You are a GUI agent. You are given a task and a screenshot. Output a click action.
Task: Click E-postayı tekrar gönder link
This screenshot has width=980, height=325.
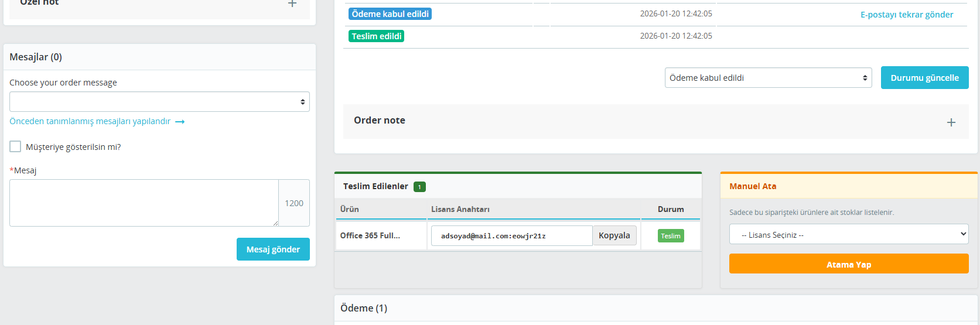pyautogui.click(x=906, y=15)
